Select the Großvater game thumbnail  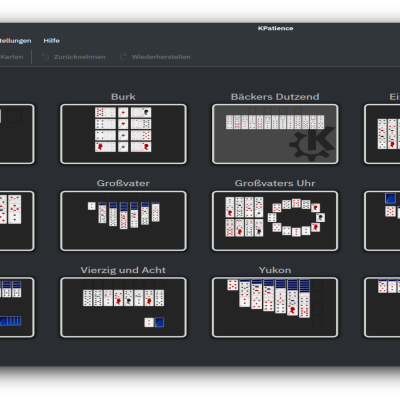click(x=123, y=221)
